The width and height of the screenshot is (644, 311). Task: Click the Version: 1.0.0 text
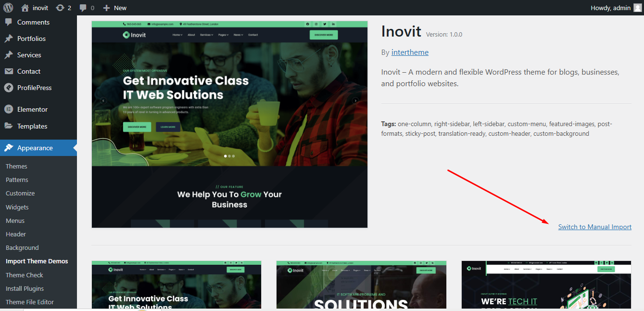tap(444, 35)
